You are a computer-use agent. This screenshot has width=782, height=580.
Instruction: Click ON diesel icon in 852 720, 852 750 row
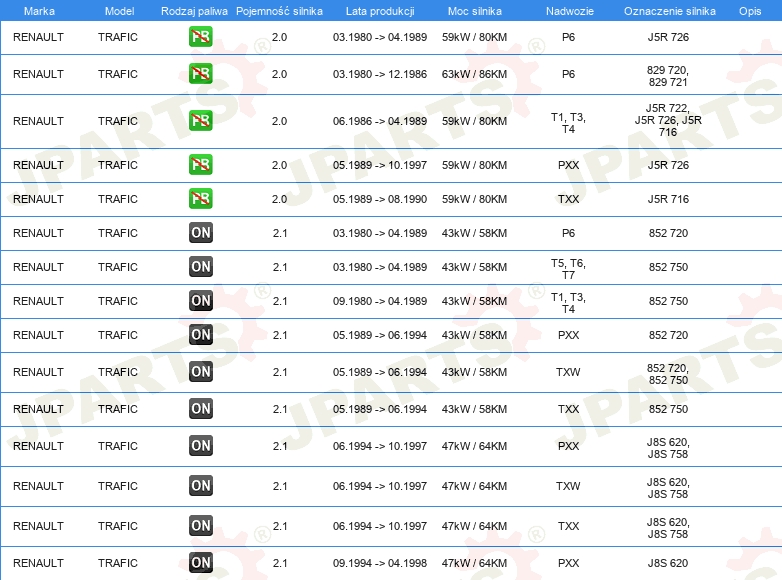200,372
